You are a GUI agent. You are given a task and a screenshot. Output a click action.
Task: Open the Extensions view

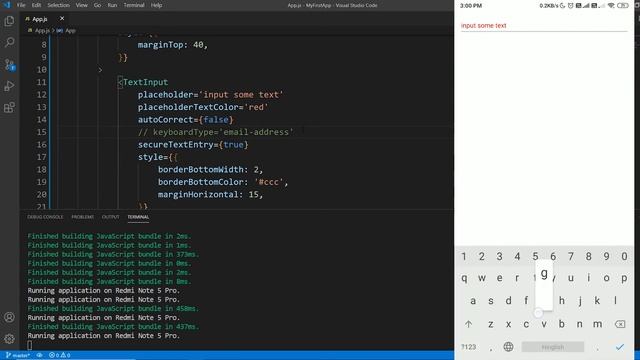tap(9, 107)
